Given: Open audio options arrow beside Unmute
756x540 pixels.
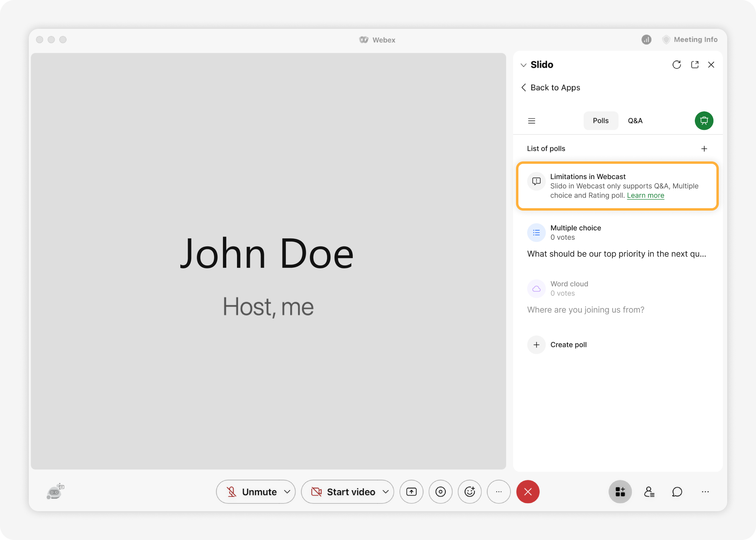Looking at the screenshot, I should coord(287,492).
